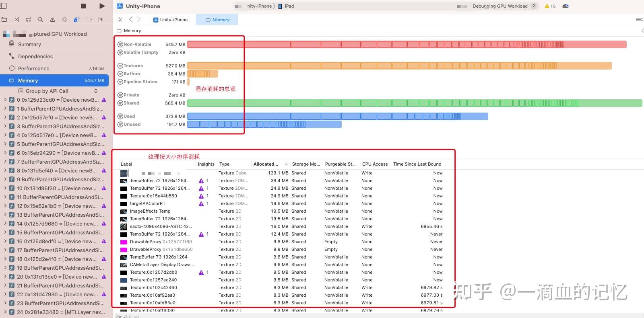644x318 pixels.
Task: Toggle the Unused memory filter
Action: click(x=120, y=125)
